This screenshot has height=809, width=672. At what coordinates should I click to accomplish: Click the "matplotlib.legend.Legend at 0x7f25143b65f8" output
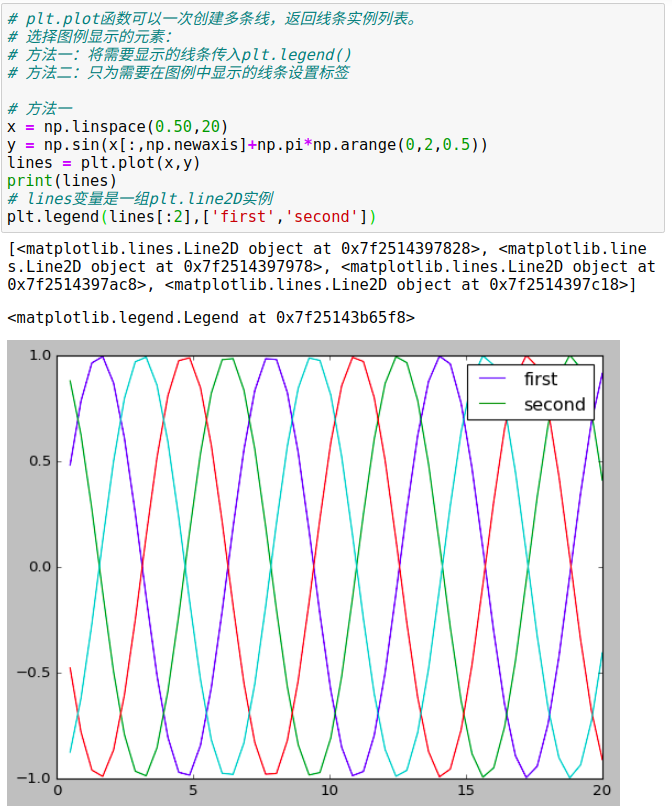211,318
